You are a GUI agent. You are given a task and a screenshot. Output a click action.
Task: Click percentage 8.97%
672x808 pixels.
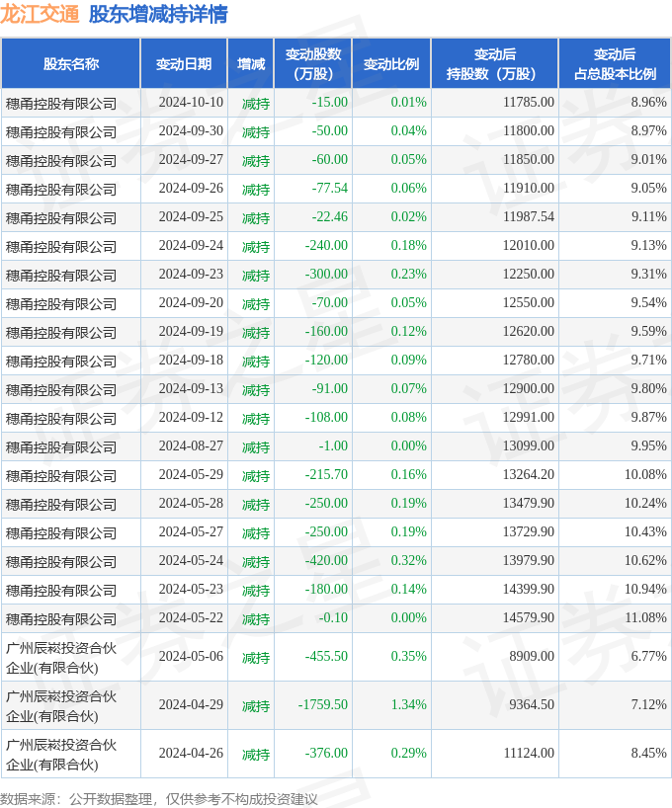pos(649,131)
